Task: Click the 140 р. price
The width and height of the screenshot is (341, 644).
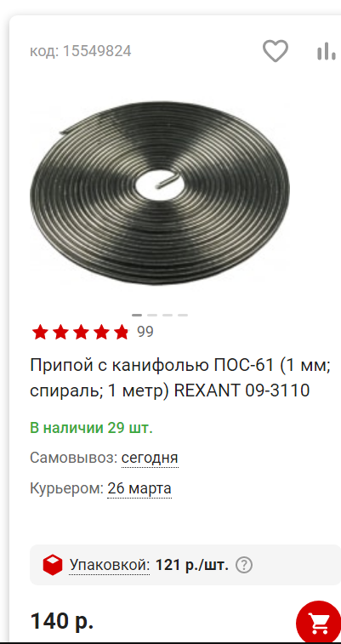Action: (x=62, y=621)
